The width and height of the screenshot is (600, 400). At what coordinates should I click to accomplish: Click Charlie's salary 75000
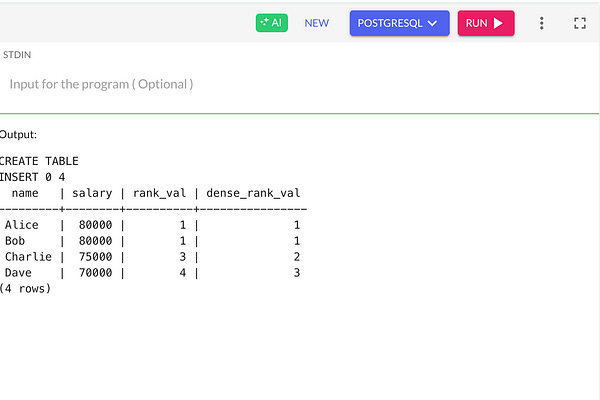(x=96, y=256)
